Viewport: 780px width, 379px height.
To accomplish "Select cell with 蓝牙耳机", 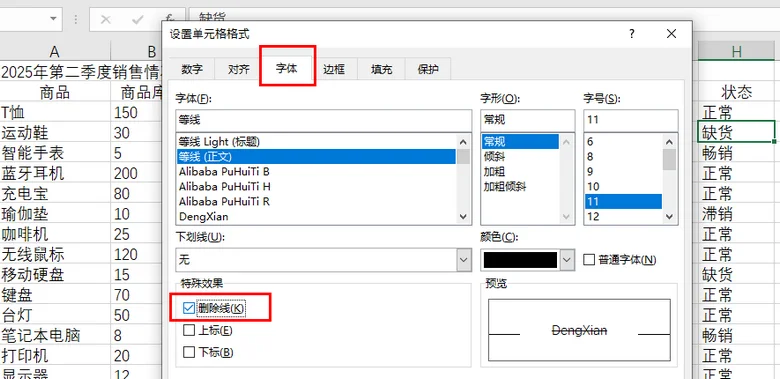I will pos(55,173).
